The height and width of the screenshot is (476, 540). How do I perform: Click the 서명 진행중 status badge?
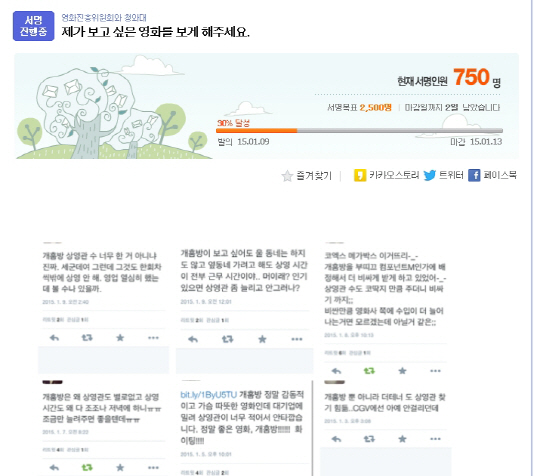33,26
